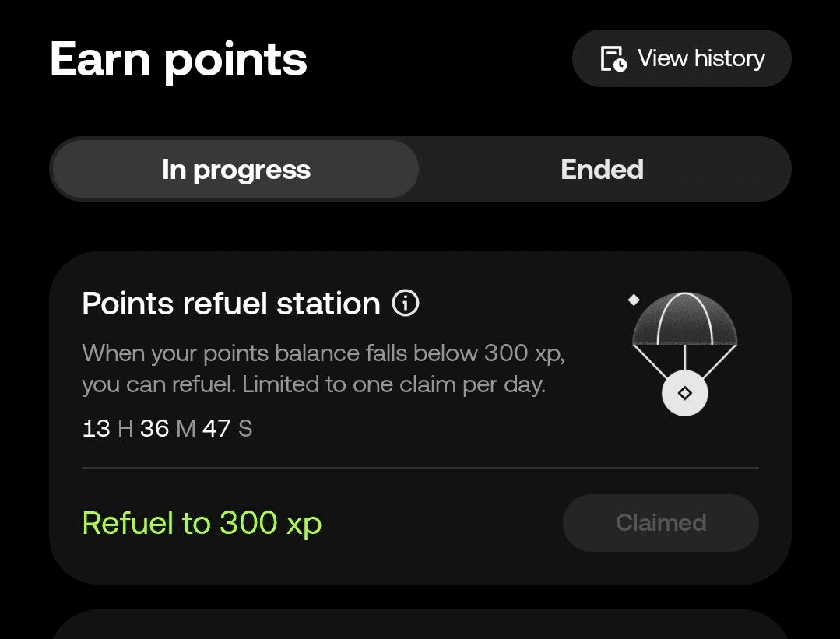Switch to the In progress tab
Screen dimensions: 840x639
[236, 169]
